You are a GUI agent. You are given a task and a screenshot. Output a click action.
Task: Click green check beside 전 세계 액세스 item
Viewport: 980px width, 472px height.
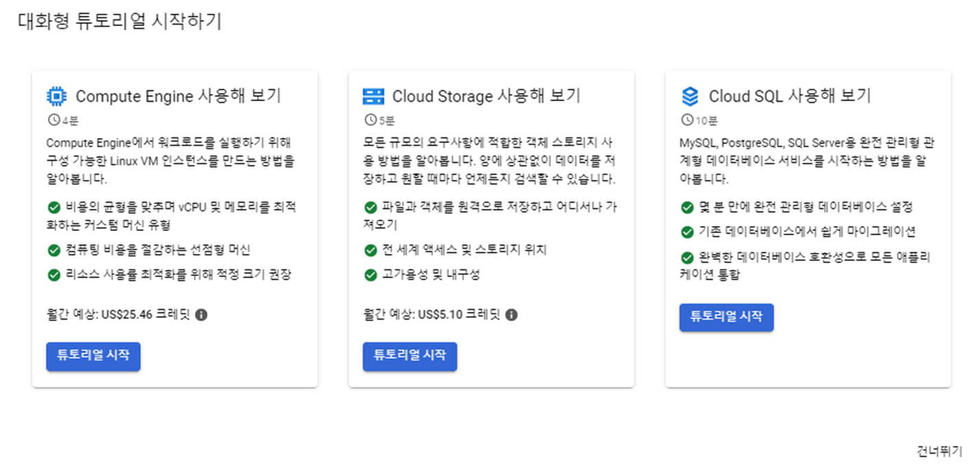pos(370,249)
